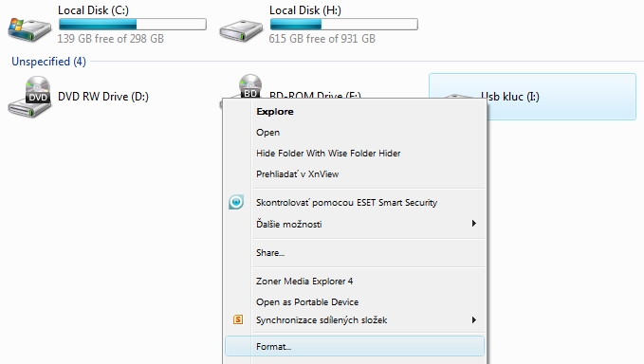Screen dimensions: 644x364
Task: Expand the Ďalšie možnosti submenu arrow
Action: click(474, 224)
